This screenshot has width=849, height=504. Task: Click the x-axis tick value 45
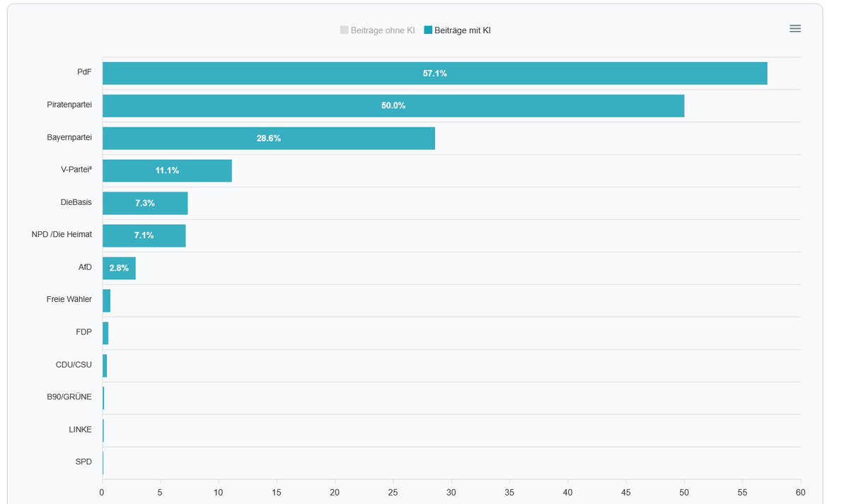click(625, 492)
